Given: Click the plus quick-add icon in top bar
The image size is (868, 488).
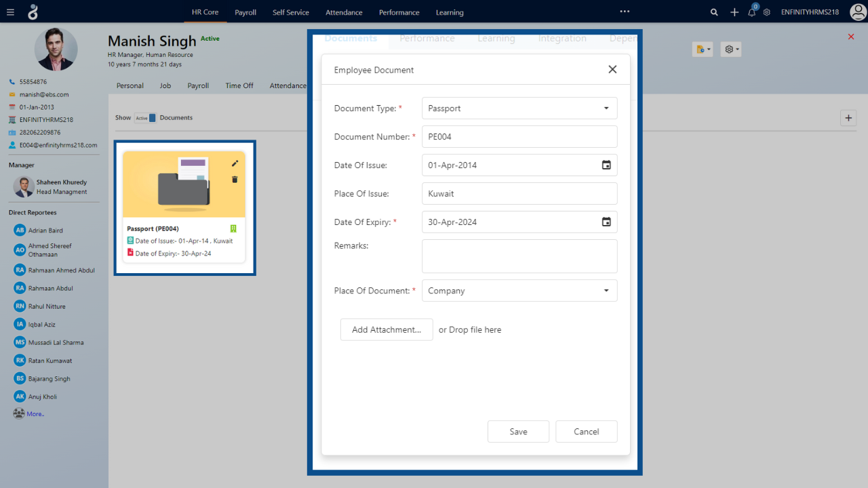Looking at the screenshot, I should (734, 12).
